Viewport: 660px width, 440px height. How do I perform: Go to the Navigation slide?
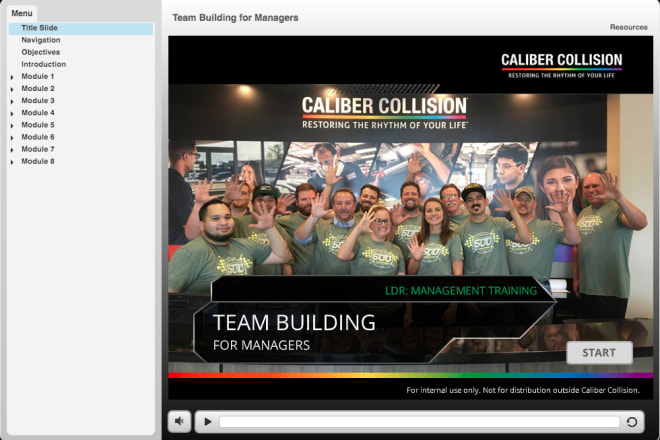41,40
